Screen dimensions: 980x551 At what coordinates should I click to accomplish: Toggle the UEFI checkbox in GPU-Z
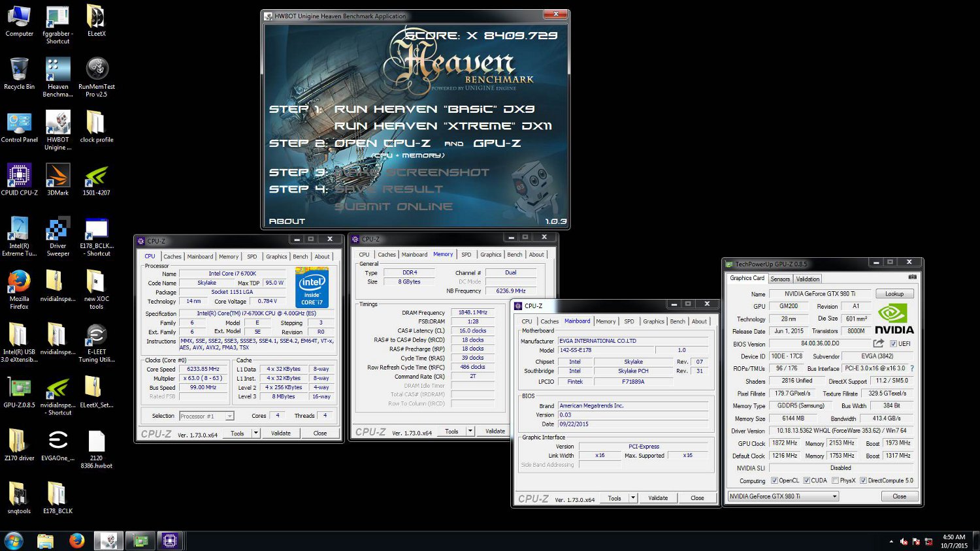893,344
